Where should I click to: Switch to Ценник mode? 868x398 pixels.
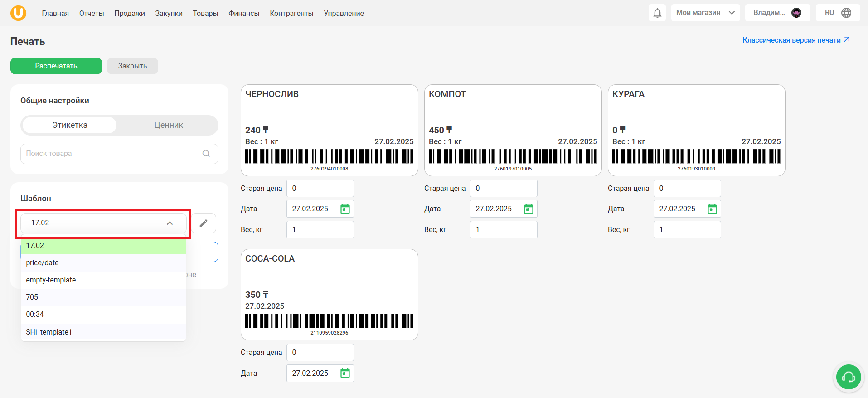[x=169, y=125]
